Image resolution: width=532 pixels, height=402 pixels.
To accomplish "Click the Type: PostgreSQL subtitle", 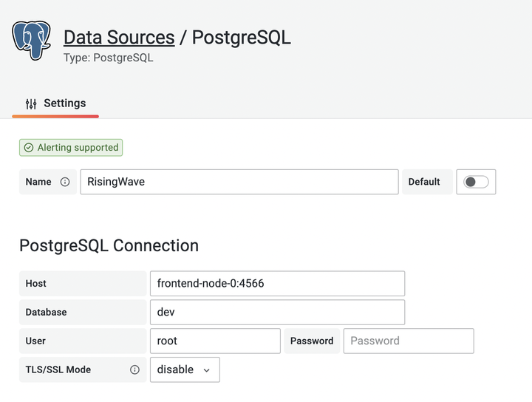I will (109, 57).
